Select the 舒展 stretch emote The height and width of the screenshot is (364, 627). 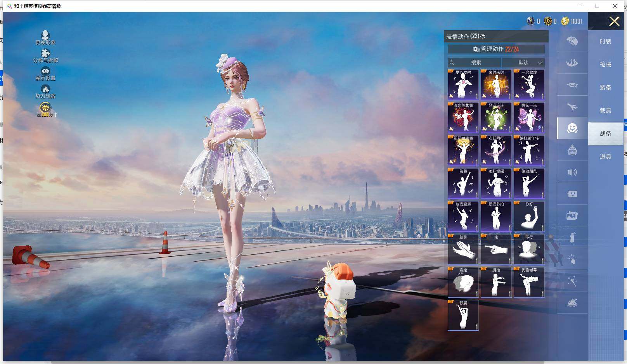click(x=463, y=315)
